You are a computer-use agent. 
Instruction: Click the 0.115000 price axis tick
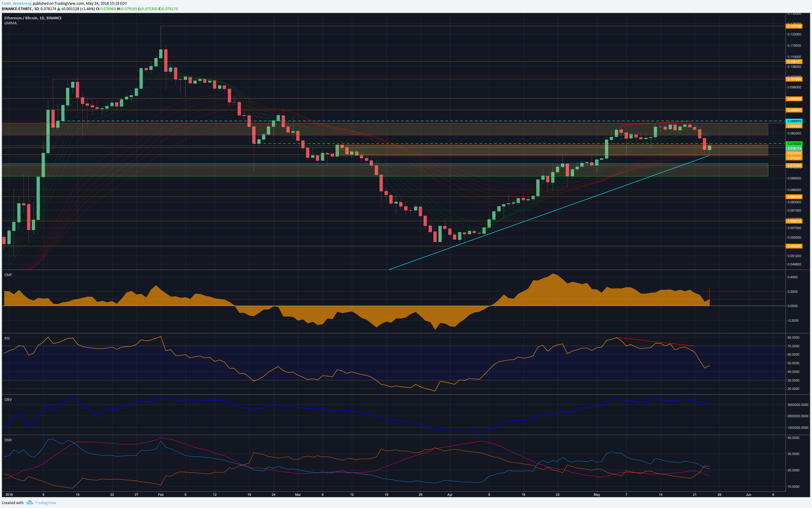794,46
